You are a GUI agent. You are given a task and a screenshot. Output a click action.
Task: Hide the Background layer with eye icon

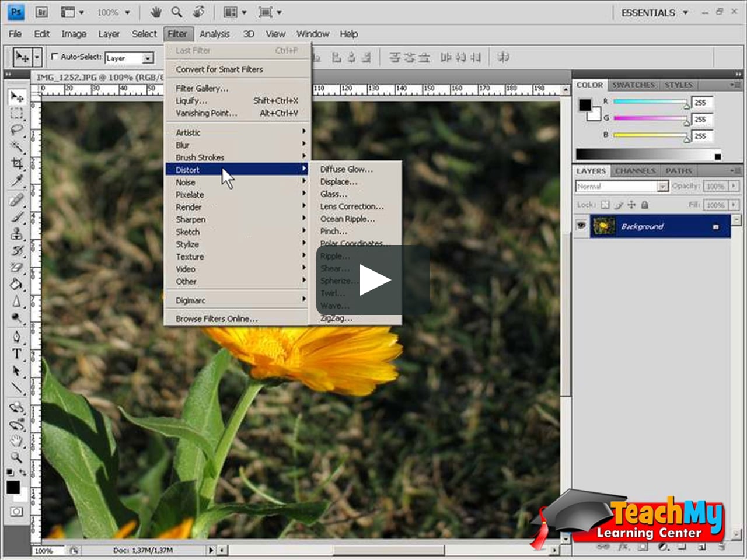pyautogui.click(x=581, y=226)
